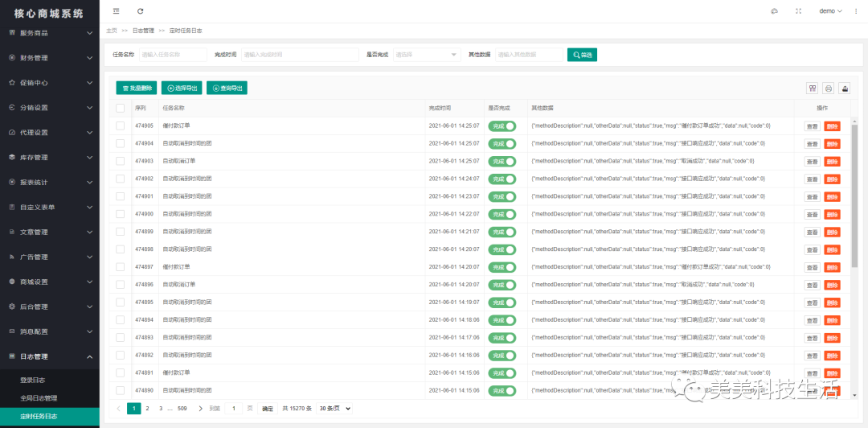Click the 查询导出 button
The image size is (868, 428).
pos(227,88)
